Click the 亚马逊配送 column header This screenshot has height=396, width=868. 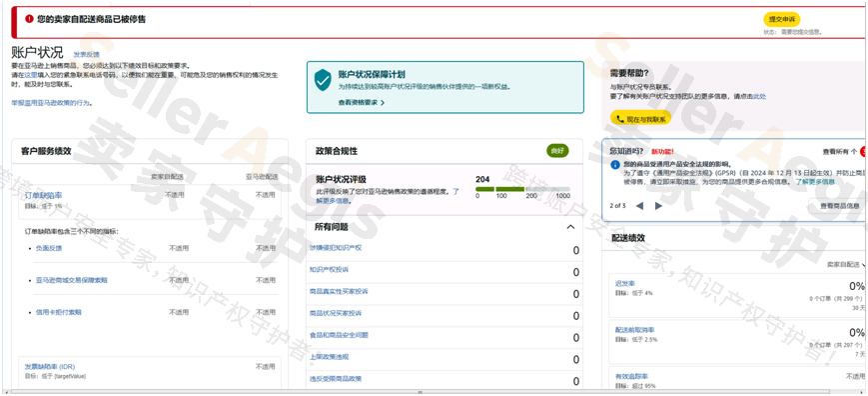pyautogui.click(x=261, y=176)
